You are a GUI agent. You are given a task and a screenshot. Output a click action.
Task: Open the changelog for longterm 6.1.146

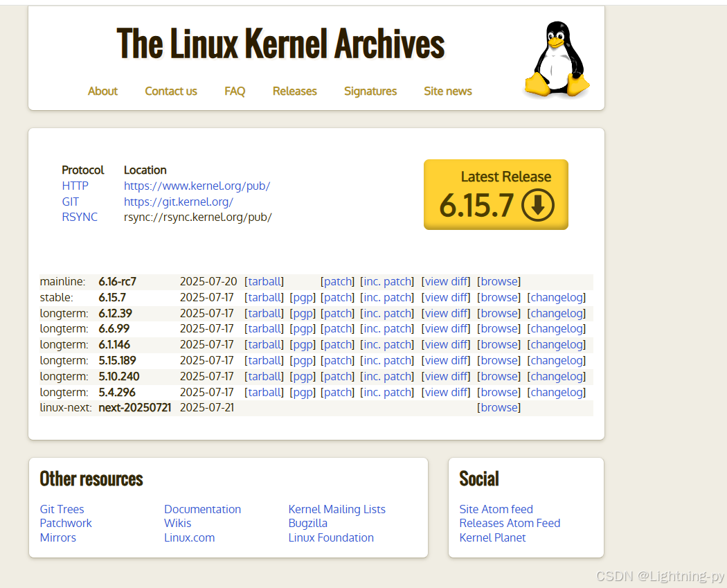[x=557, y=344]
